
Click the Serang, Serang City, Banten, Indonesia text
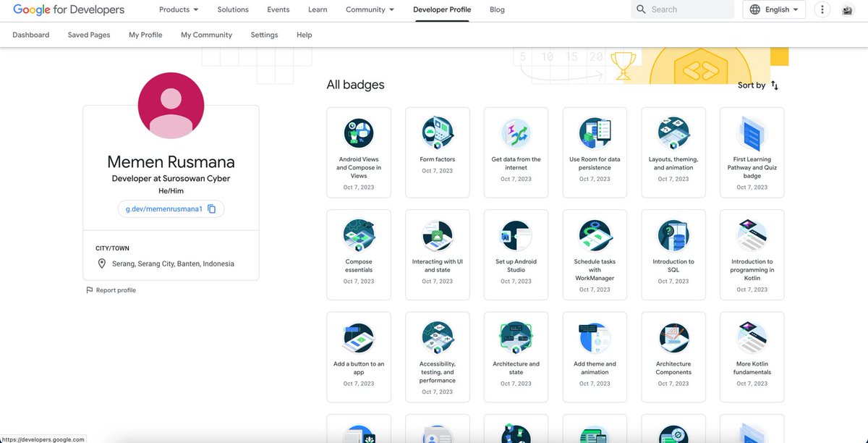coord(173,264)
